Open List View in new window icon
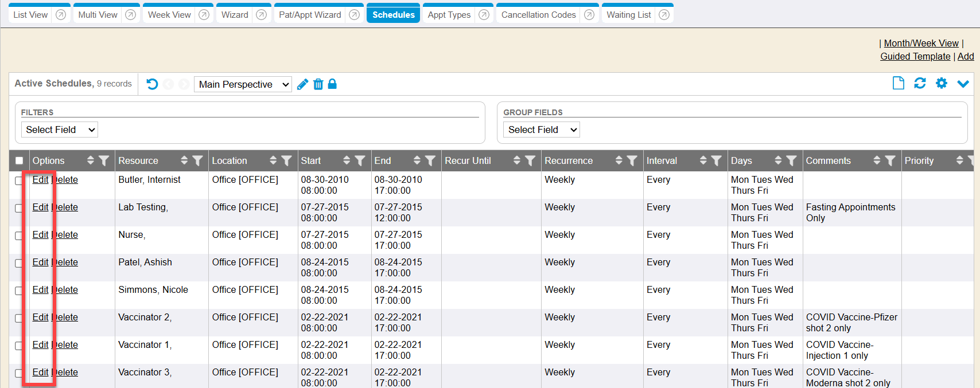The width and height of the screenshot is (980, 388). point(61,15)
